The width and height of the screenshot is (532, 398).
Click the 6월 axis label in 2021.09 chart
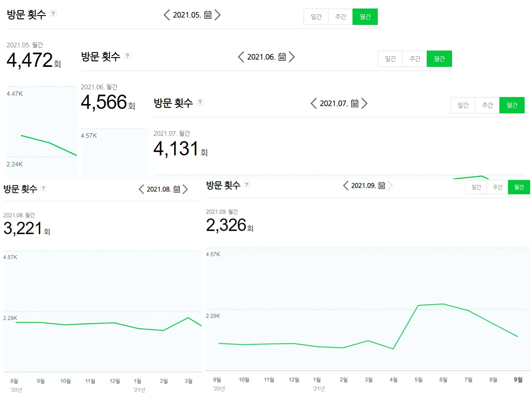click(443, 380)
